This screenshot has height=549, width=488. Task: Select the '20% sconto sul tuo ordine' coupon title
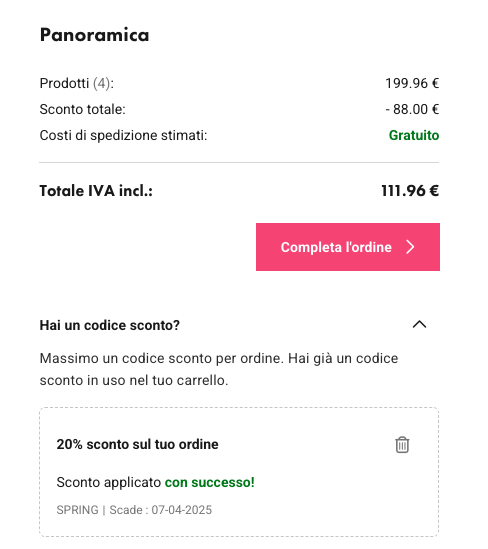coord(137,444)
